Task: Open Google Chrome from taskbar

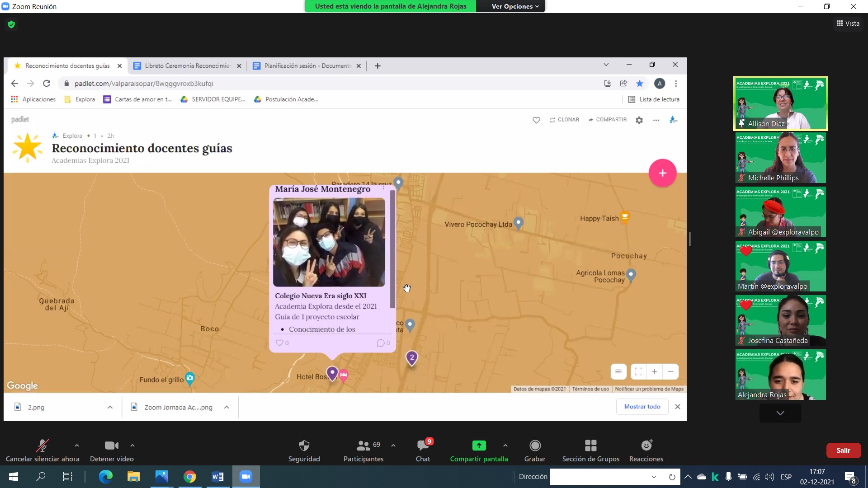Action: click(x=190, y=477)
